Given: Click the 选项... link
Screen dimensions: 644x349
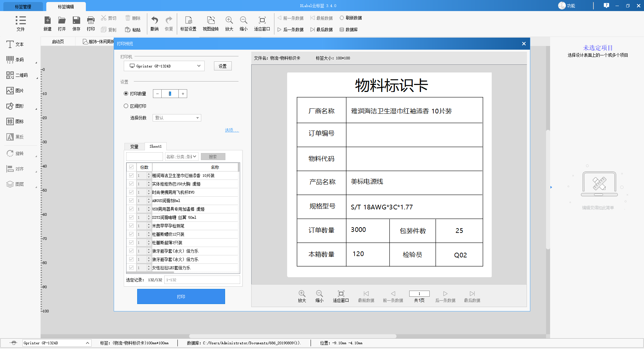Looking at the screenshot, I should coord(231,130).
